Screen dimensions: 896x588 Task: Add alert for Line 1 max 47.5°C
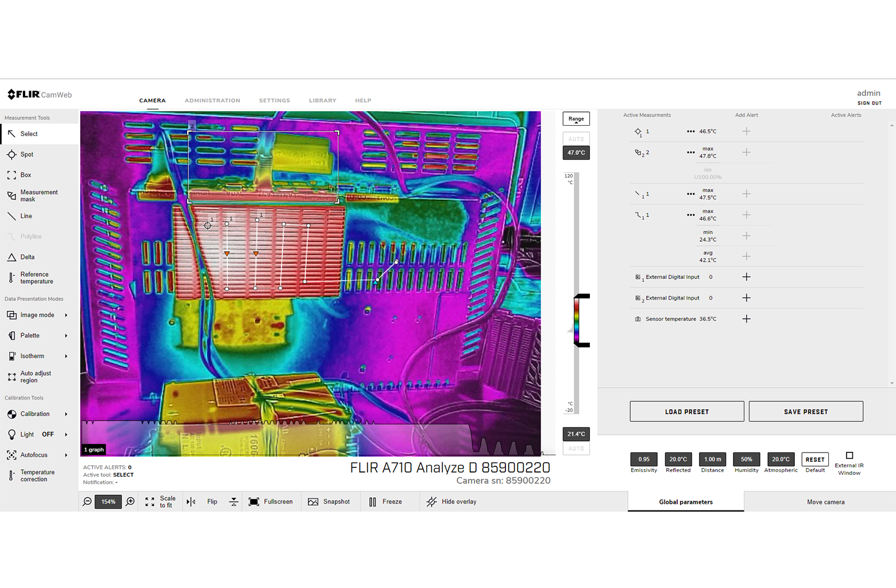click(x=746, y=194)
